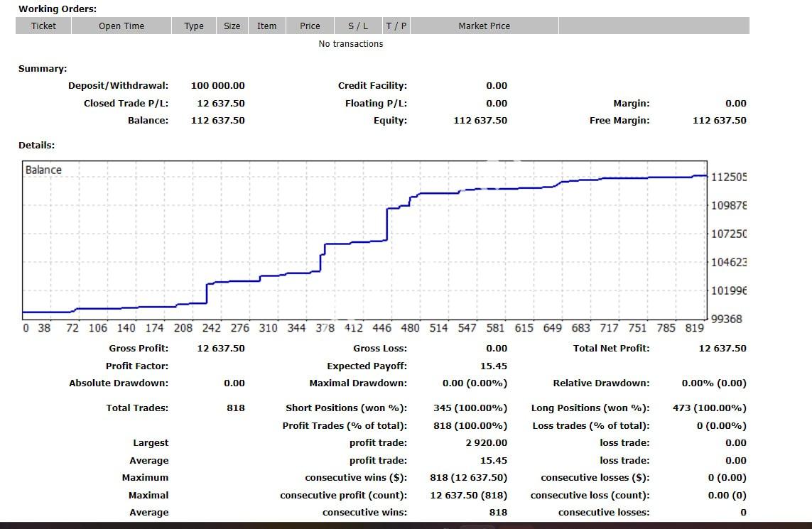
Task: Select the Market Price column header
Action: [x=484, y=26]
